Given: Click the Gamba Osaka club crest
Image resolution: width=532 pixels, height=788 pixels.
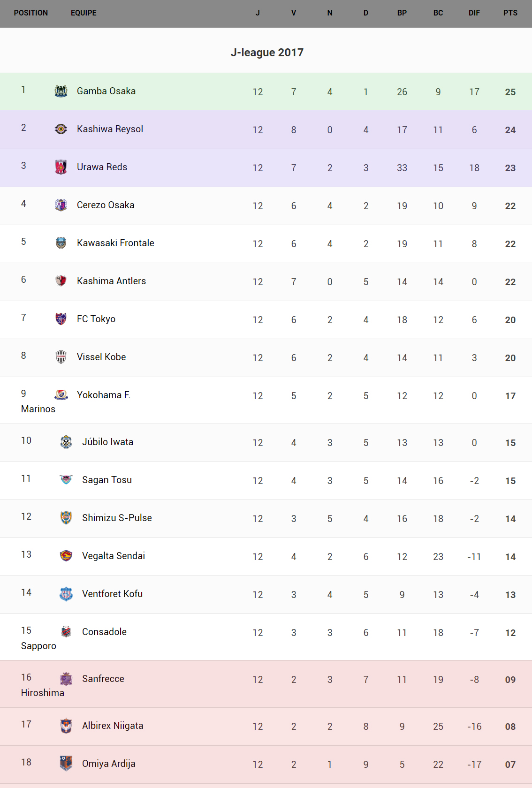Looking at the screenshot, I should [61, 91].
